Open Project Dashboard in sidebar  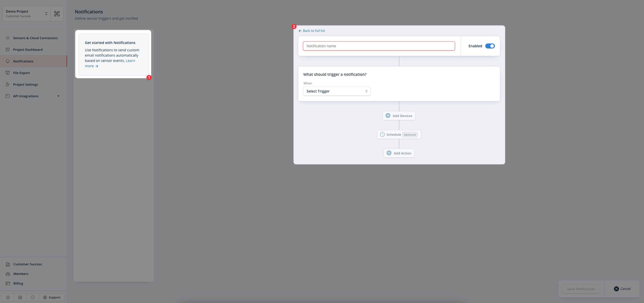click(28, 50)
